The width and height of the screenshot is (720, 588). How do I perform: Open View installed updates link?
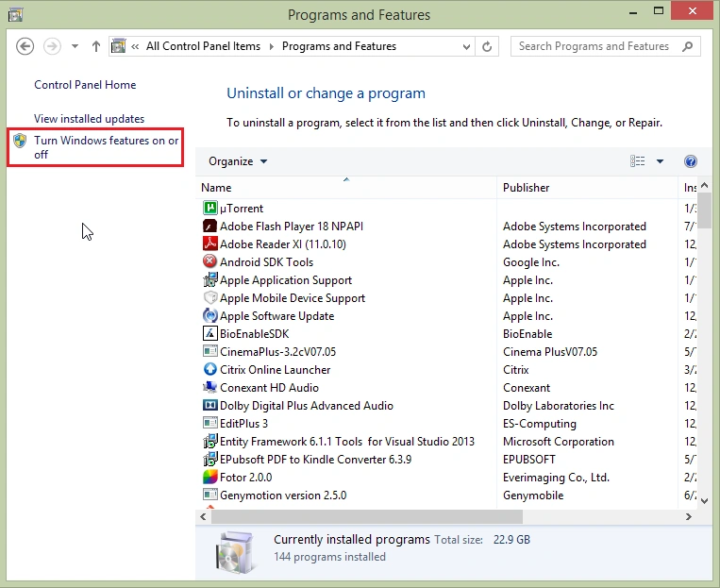(89, 119)
